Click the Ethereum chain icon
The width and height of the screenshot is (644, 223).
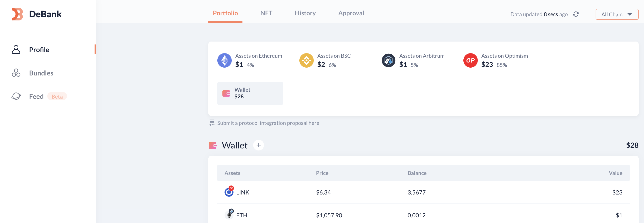224,60
